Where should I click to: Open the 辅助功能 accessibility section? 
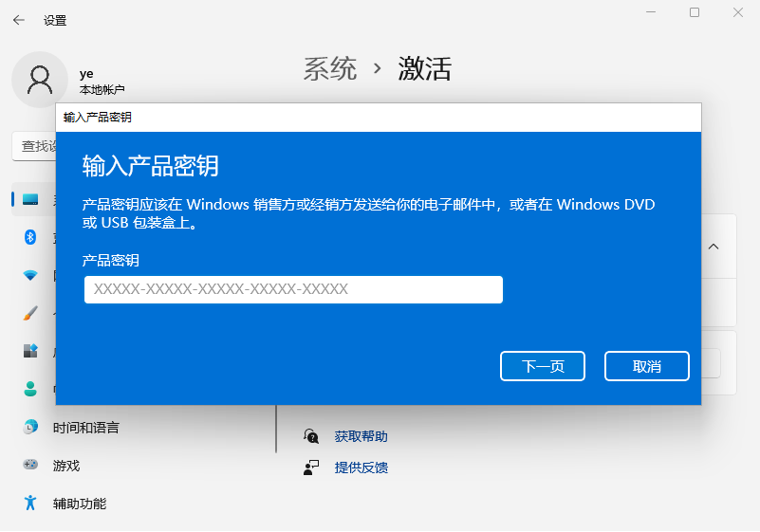tap(79, 504)
